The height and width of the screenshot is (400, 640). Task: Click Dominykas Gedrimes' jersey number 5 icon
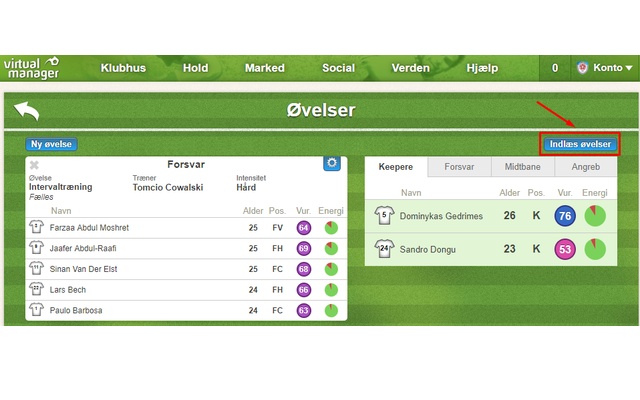point(384,216)
